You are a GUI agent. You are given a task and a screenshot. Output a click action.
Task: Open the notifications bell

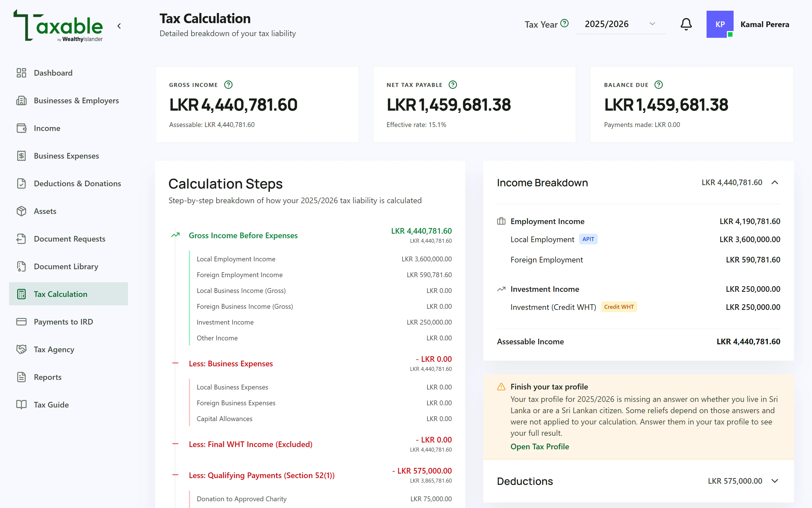pos(686,24)
